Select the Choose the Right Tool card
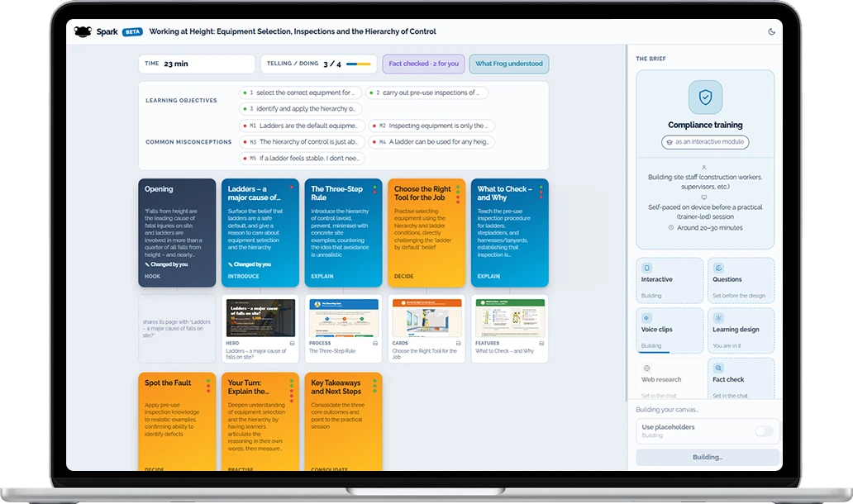Screen dimensions: 853x504 coord(426,233)
